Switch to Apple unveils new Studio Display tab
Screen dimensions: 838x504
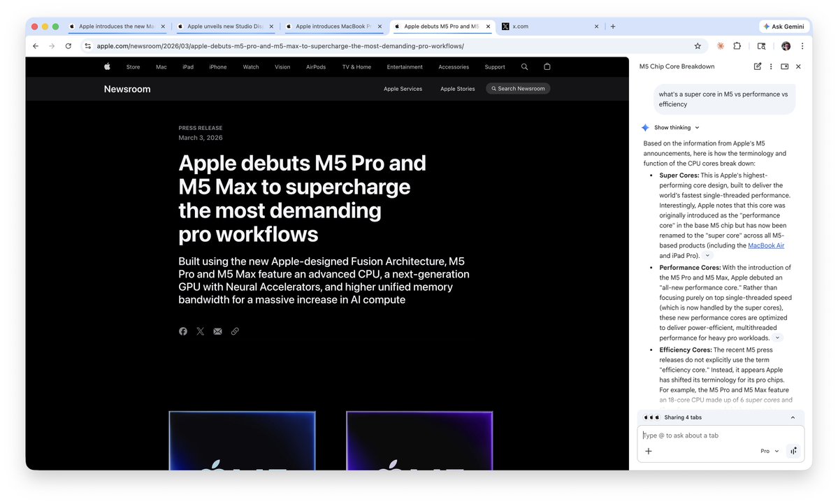point(224,26)
